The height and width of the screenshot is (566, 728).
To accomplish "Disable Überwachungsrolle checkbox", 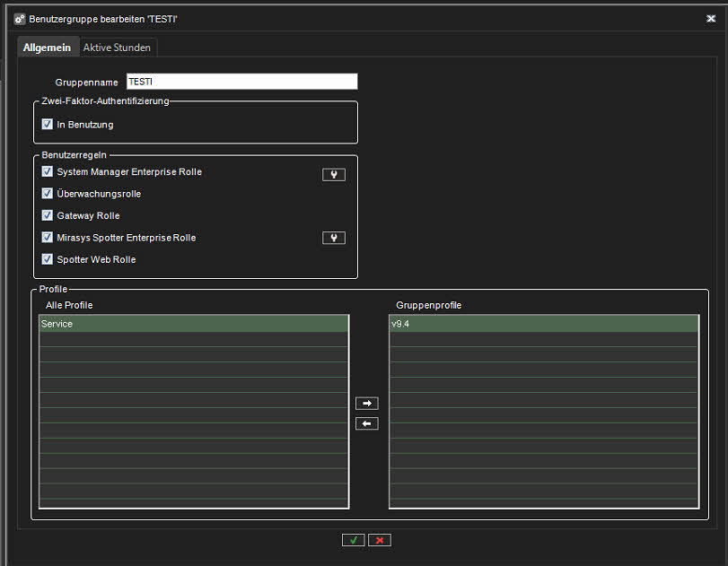I will 48,194.
